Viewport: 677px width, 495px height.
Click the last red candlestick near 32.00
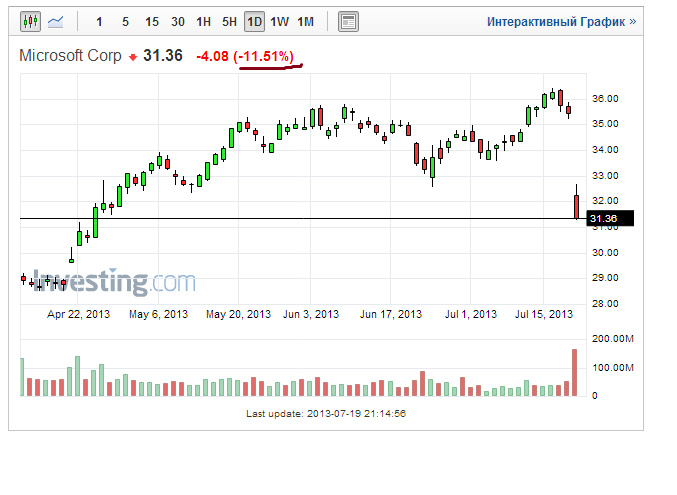click(x=576, y=206)
